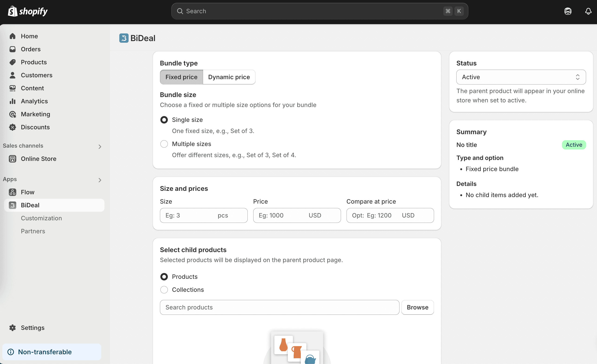Click the search magnifier icon
This screenshot has height=364, width=597.
180,11
